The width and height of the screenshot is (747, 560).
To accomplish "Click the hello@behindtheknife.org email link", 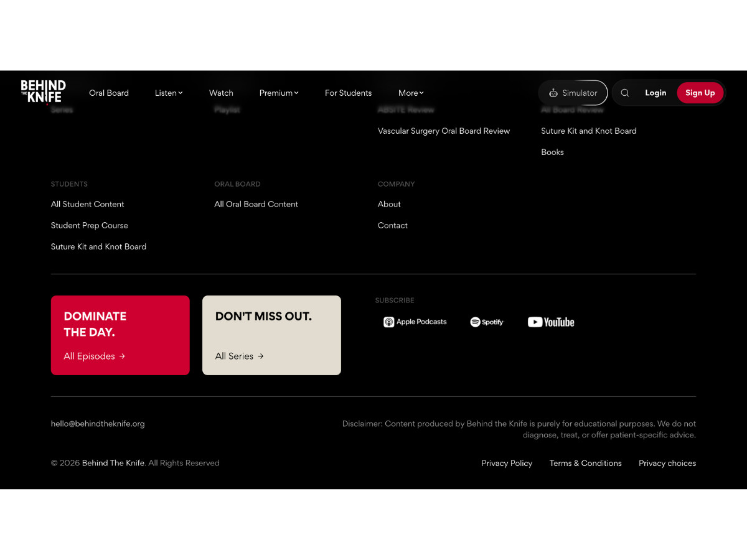I will pyautogui.click(x=98, y=424).
